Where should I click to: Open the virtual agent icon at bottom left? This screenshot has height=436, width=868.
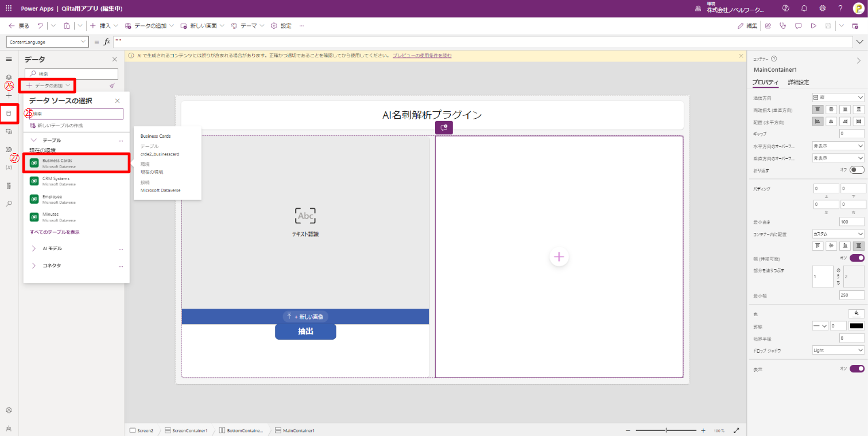click(x=9, y=428)
